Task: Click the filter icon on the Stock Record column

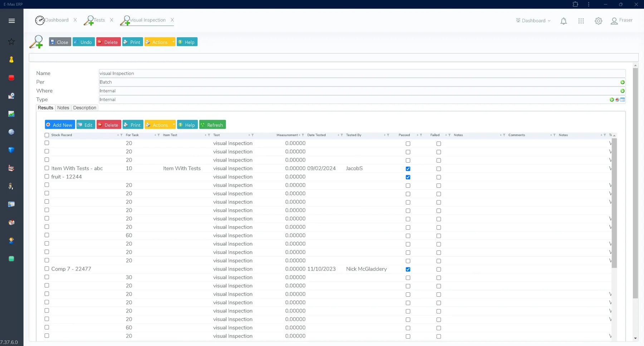Action: [x=122, y=135]
